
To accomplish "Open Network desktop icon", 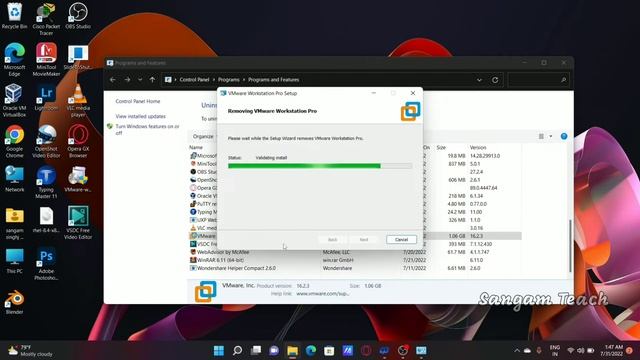I will [x=14, y=179].
